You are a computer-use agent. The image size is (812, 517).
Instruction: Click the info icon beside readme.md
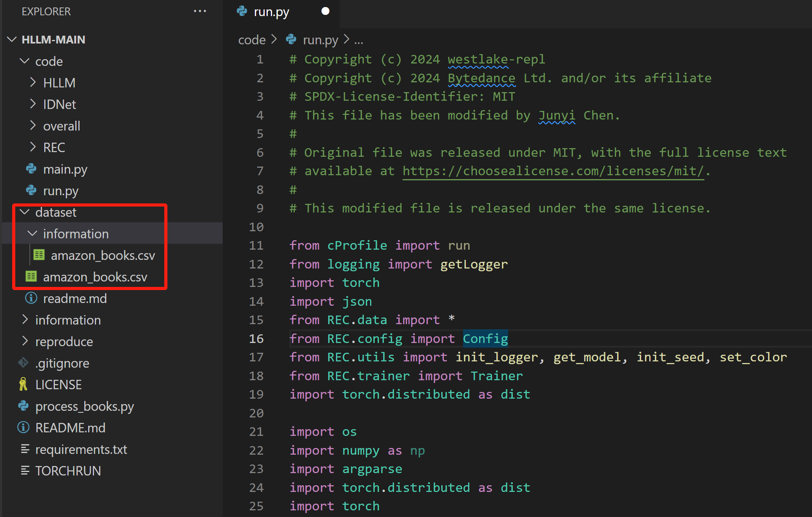[31, 298]
